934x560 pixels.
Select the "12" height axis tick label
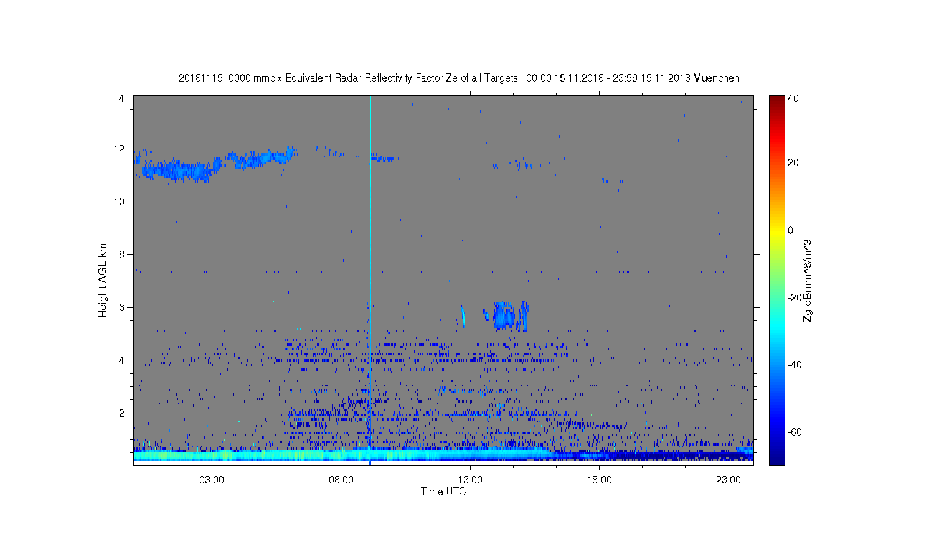[x=120, y=149]
